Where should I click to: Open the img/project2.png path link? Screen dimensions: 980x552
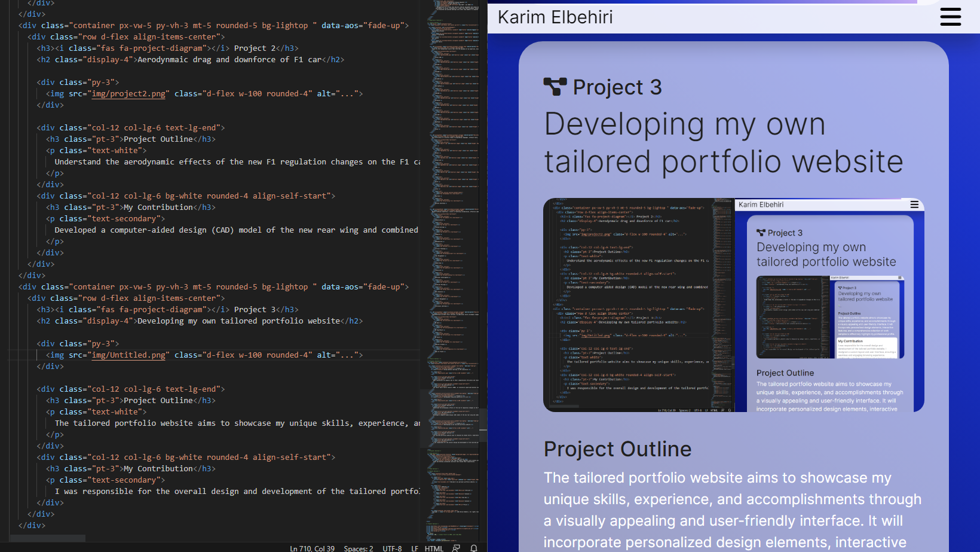(128, 93)
